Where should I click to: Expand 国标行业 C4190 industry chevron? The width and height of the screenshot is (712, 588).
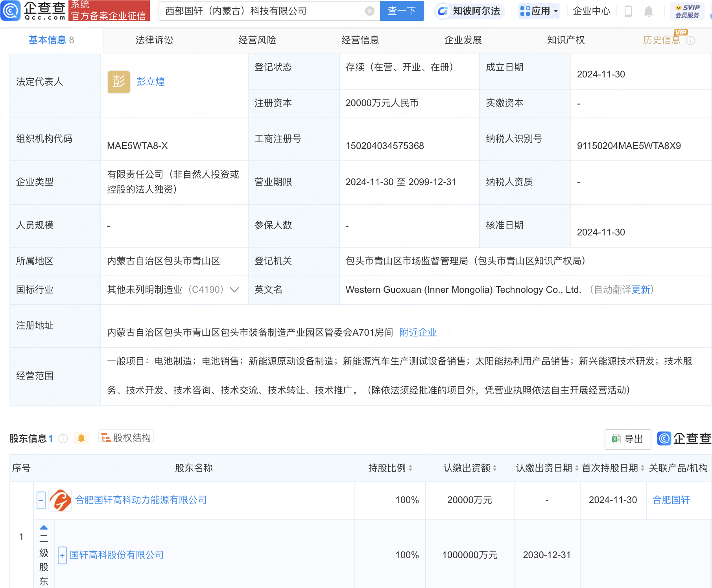tap(234, 290)
